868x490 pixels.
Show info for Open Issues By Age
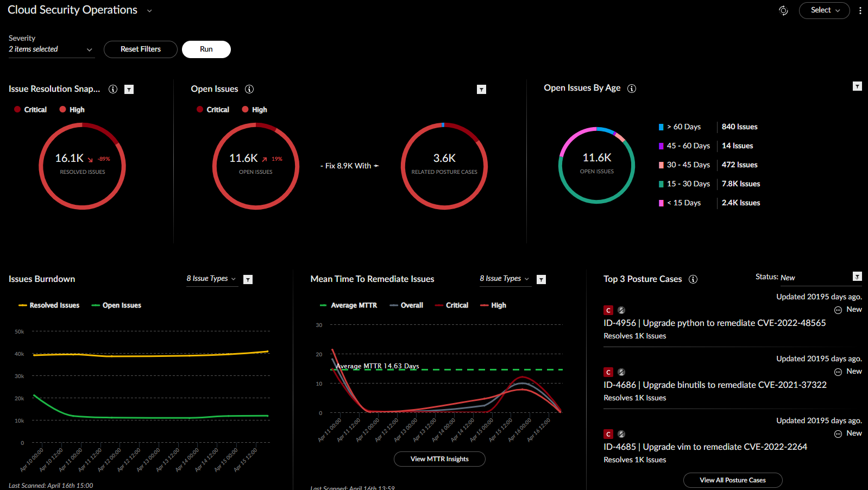coord(632,89)
